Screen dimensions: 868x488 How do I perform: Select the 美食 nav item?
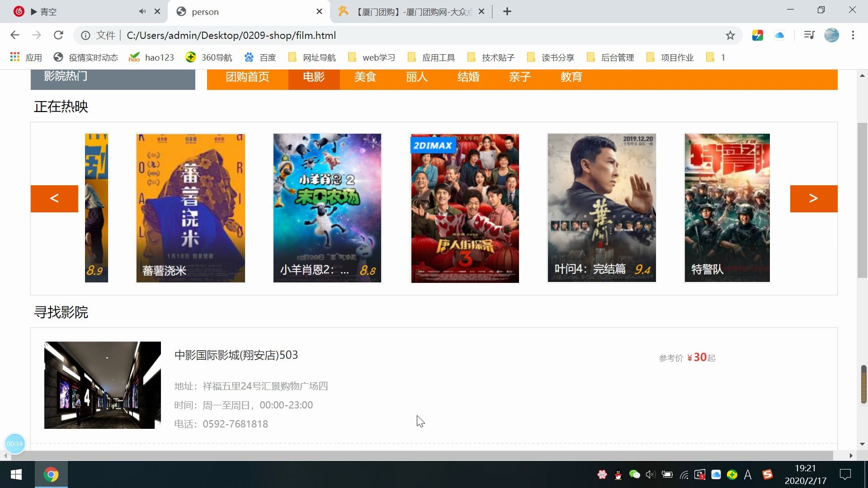click(365, 77)
